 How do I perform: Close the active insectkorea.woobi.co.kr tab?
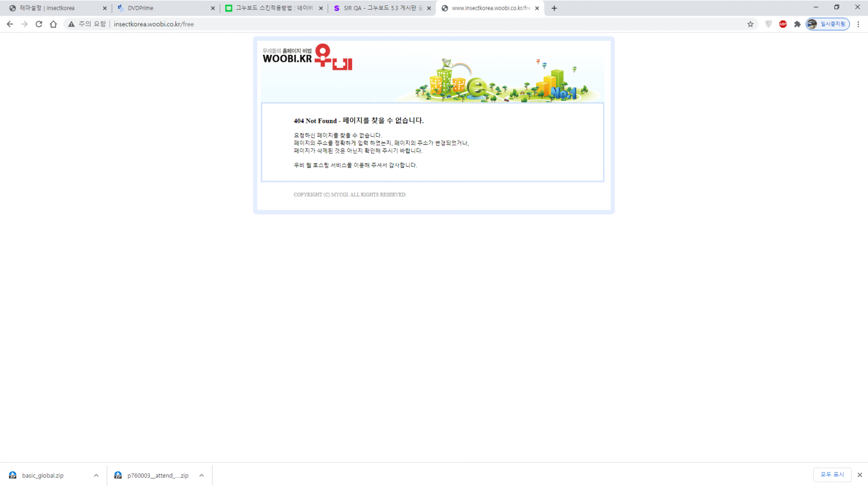pos(537,8)
